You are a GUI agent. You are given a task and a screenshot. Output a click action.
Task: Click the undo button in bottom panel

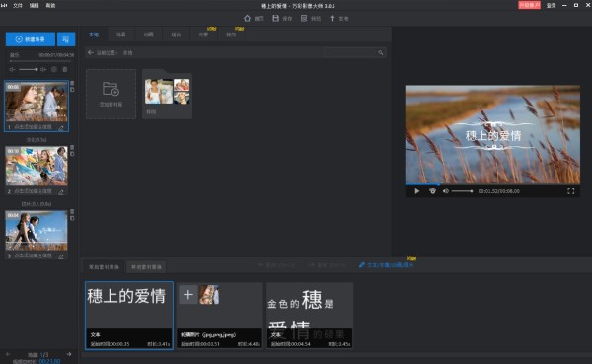pyautogui.click(x=276, y=265)
